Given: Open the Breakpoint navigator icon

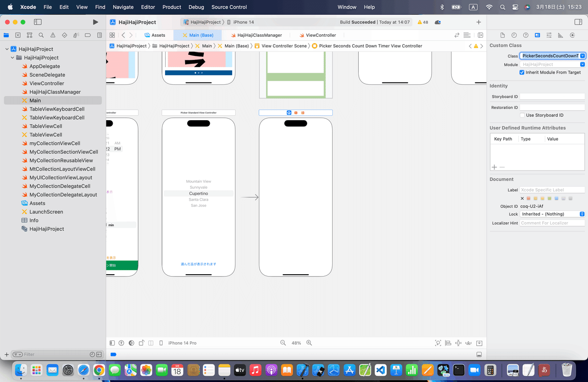Looking at the screenshot, I should 88,35.
